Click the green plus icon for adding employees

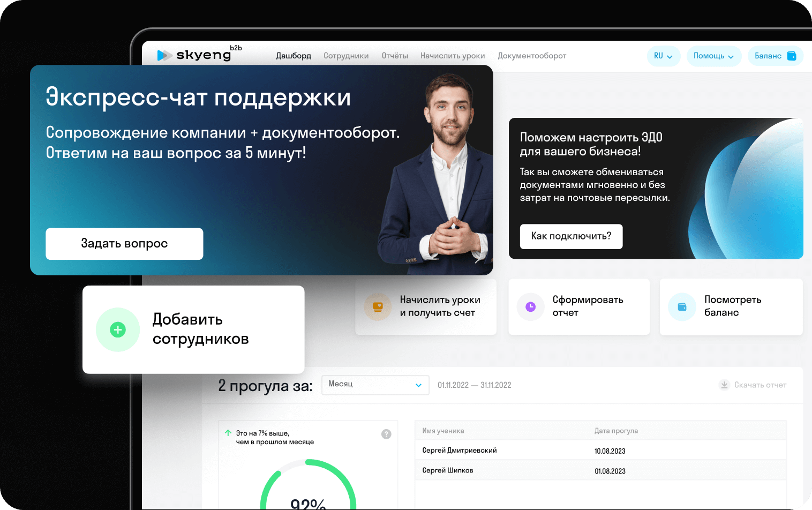pyautogui.click(x=118, y=329)
